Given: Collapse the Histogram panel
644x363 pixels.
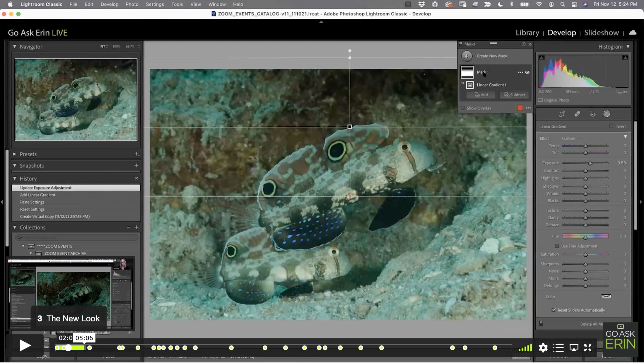Looking at the screenshot, I should pyautogui.click(x=628, y=47).
